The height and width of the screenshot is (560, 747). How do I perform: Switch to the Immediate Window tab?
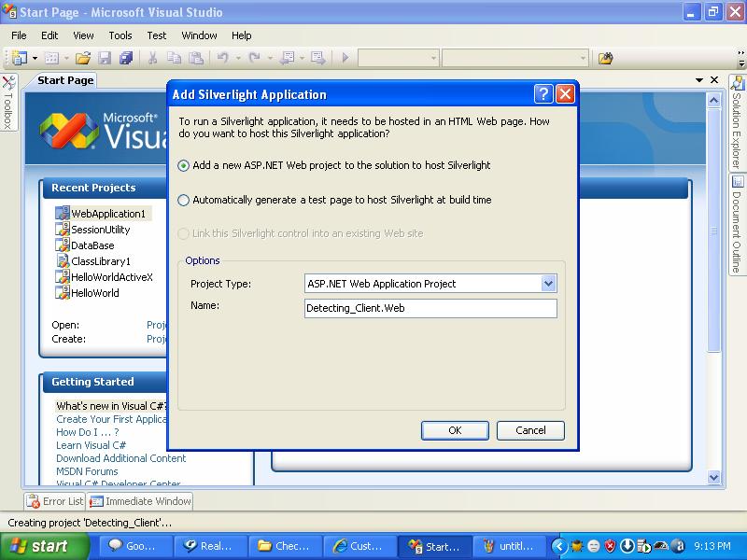(x=140, y=501)
